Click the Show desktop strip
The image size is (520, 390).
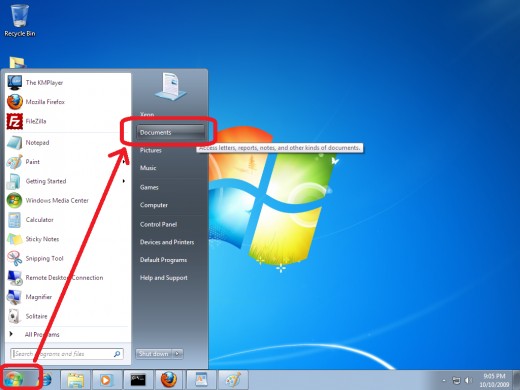[x=516, y=380]
